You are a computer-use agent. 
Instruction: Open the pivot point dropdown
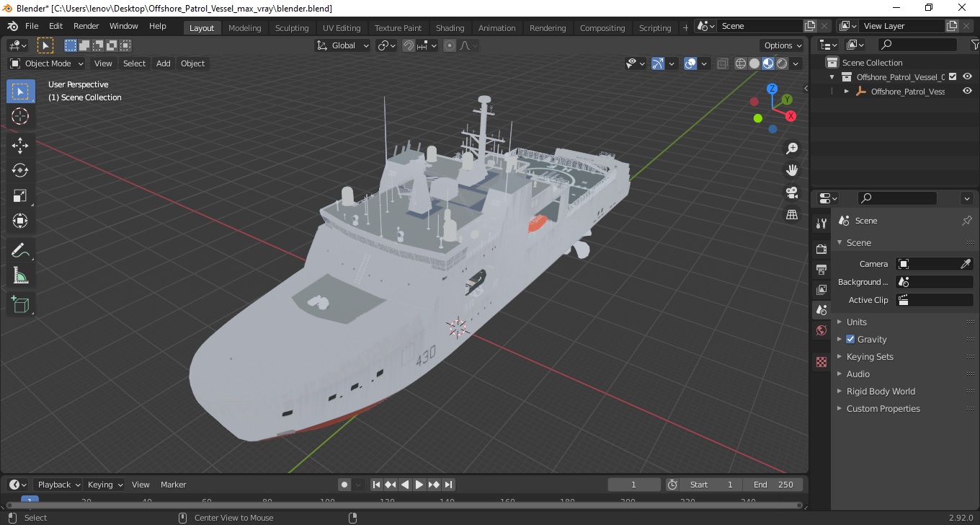click(387, 45)
